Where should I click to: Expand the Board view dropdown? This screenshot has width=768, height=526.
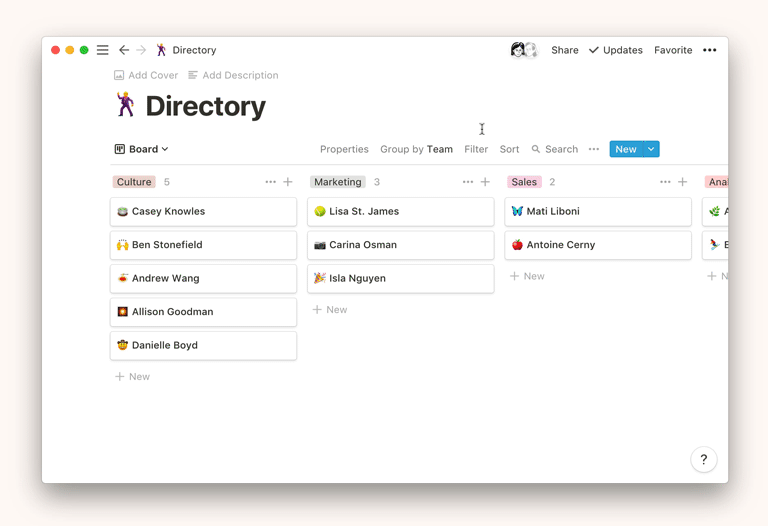coord(141,149)
